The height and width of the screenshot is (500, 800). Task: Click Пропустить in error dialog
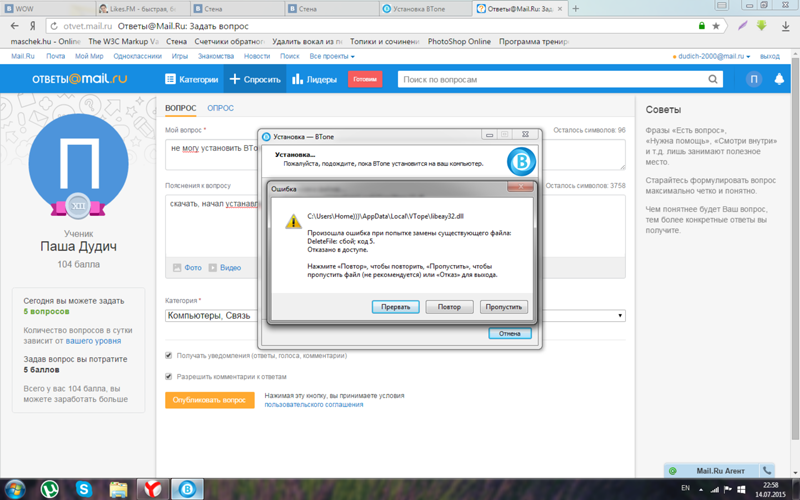pyautogui.click(x=504, y=307)
